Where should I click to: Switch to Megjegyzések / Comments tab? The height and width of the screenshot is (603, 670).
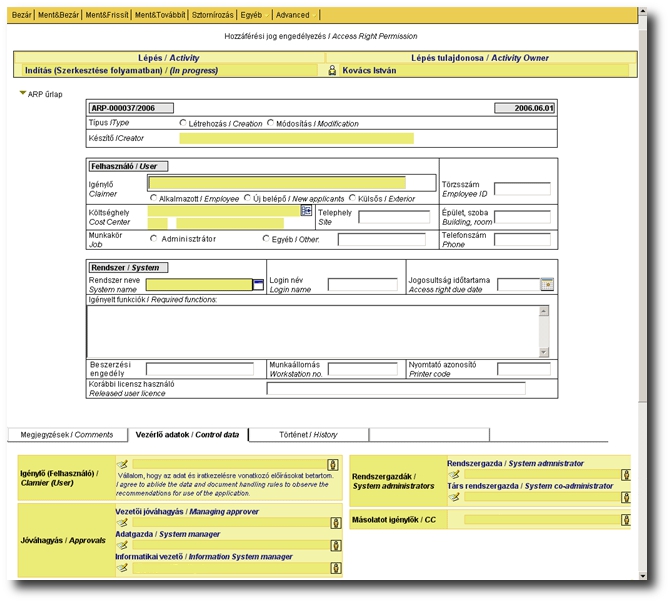coord(67,435)
